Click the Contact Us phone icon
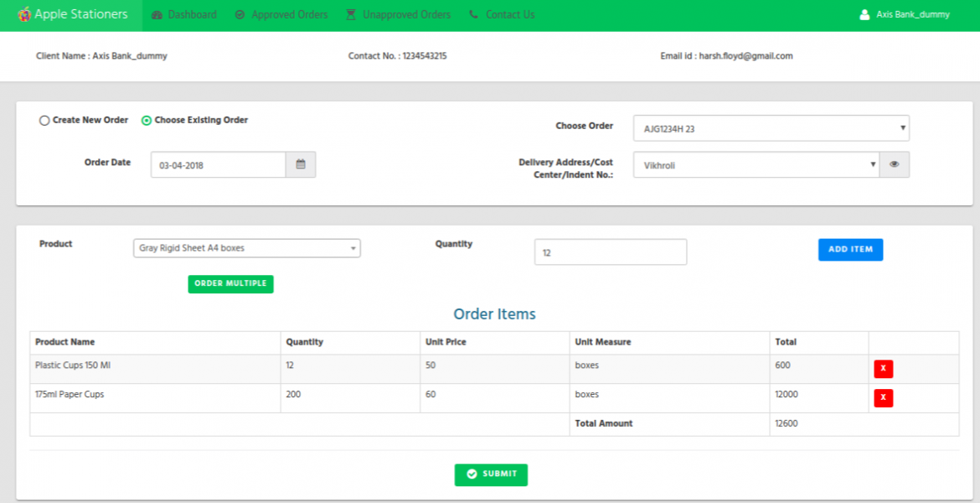This screenshot has height=503, width=980. tap(472, 14)
